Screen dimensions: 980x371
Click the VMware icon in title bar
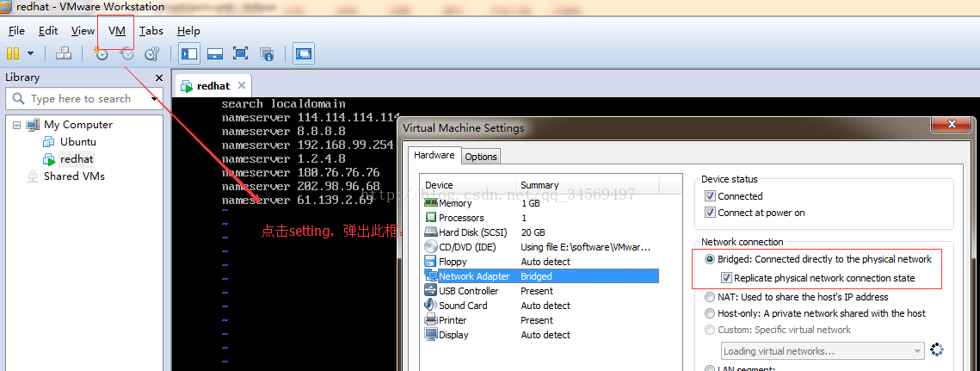(x=6, y=7)
